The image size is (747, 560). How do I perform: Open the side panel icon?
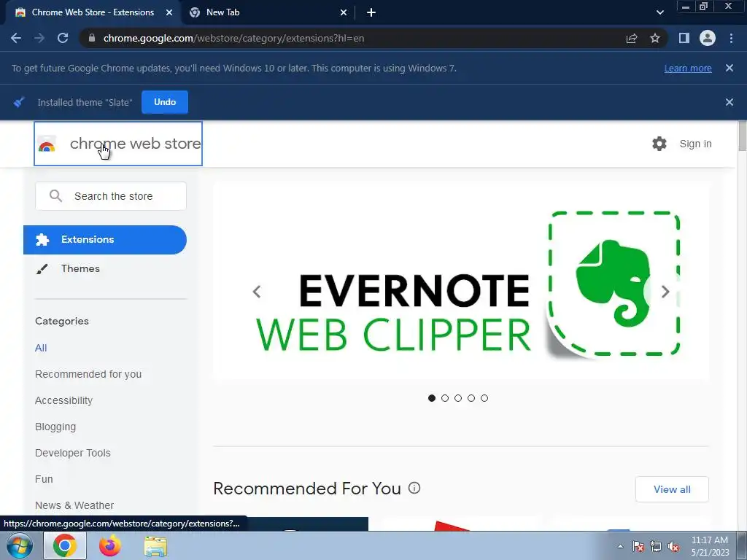click(684, 38)
